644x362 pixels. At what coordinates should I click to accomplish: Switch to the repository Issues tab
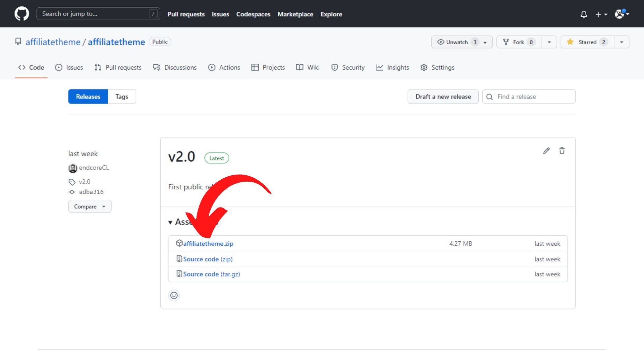69,67
